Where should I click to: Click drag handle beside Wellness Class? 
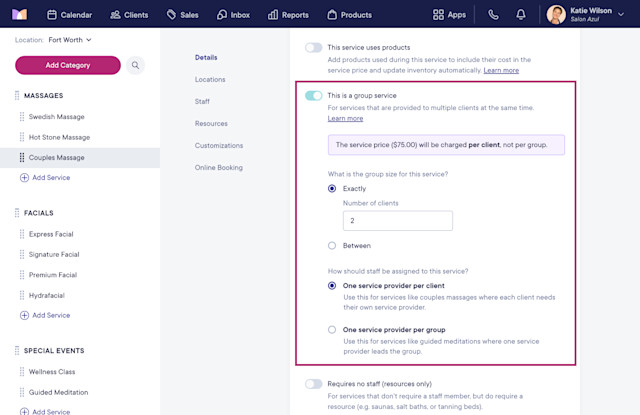point(22,372)
